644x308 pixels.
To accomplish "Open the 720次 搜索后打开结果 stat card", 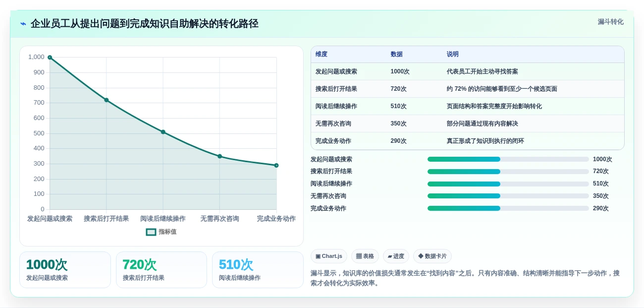I will (161, 270).
